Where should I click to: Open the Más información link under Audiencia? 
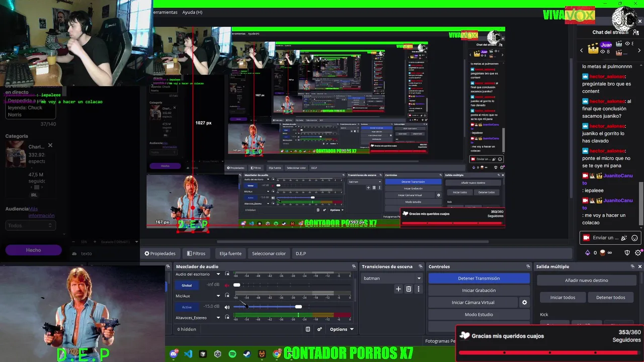(41, 212)
